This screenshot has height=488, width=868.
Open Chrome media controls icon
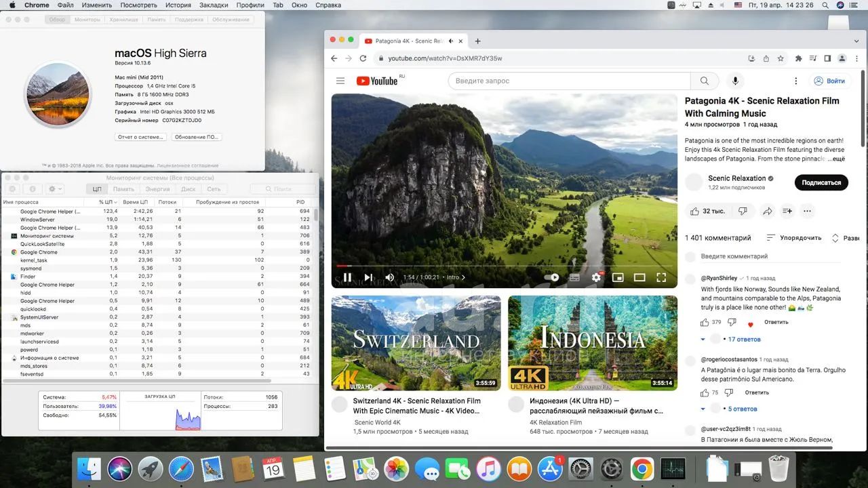click(x=813, y=58)
